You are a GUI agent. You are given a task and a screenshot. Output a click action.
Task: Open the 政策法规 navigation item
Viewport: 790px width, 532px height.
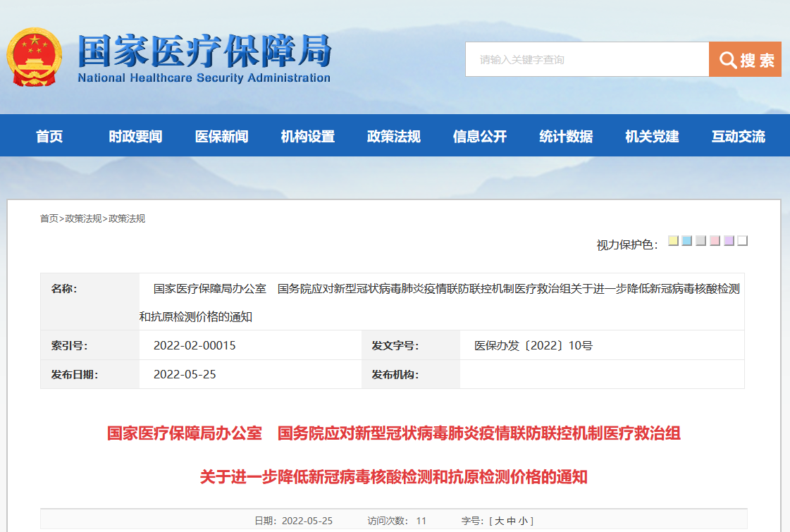point(394,136)
